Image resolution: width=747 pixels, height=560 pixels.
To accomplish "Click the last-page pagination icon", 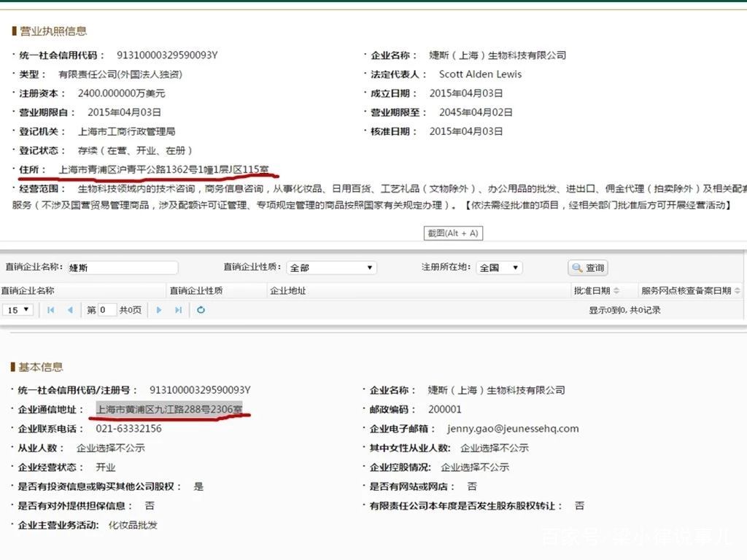I will [x=177, y=309].
